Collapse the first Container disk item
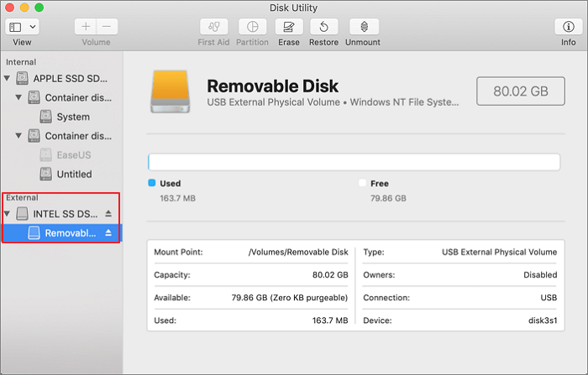This screenshot has height=375, width=588. tap(18, 97)
